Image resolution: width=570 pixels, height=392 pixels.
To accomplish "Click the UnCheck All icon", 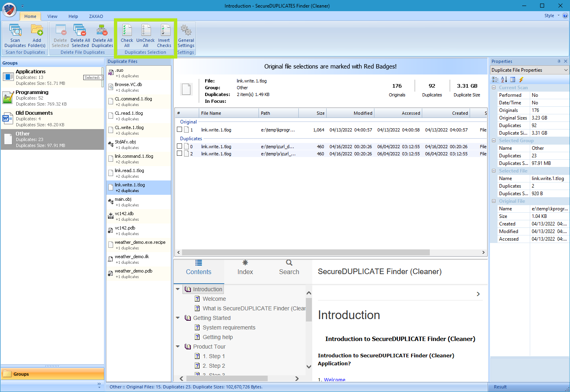I will 145,31.
